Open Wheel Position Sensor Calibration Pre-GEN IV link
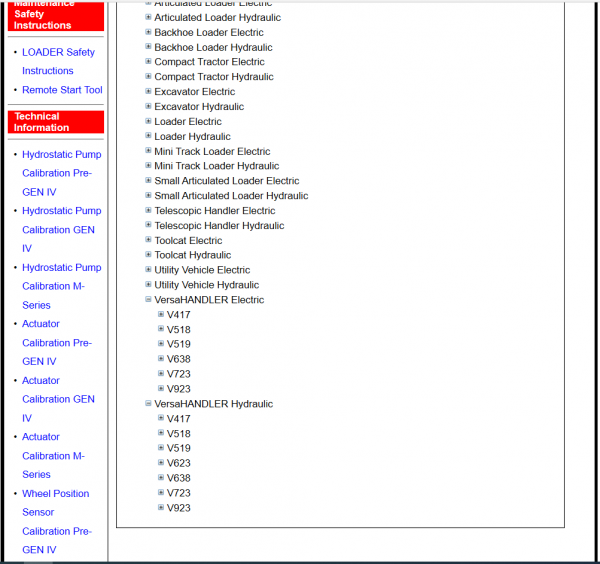Image resolution: width=600 pixels, height=564 pixels. [57, 522]
